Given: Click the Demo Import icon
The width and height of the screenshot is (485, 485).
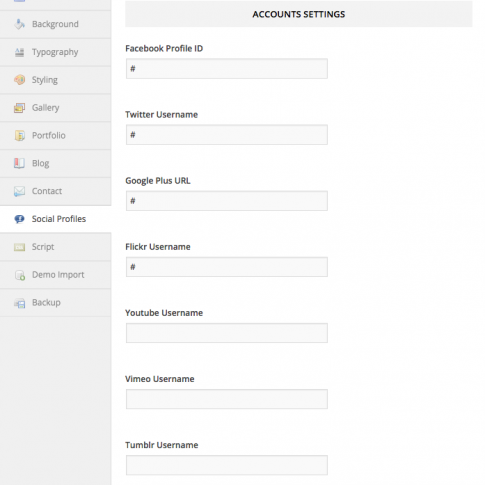Looking at the screenshot, I should click(20, 275).
